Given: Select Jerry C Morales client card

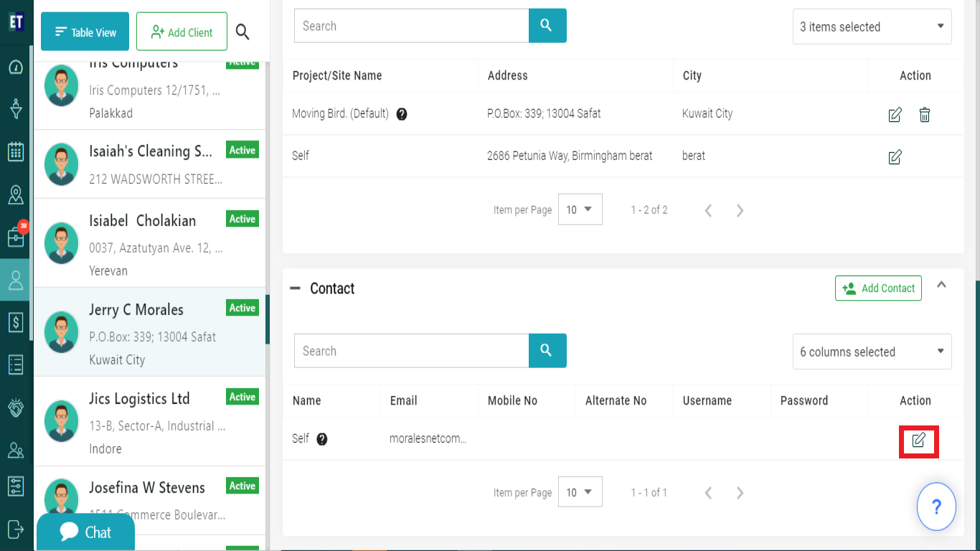Looking at the screenshot, I should point(149,332).
